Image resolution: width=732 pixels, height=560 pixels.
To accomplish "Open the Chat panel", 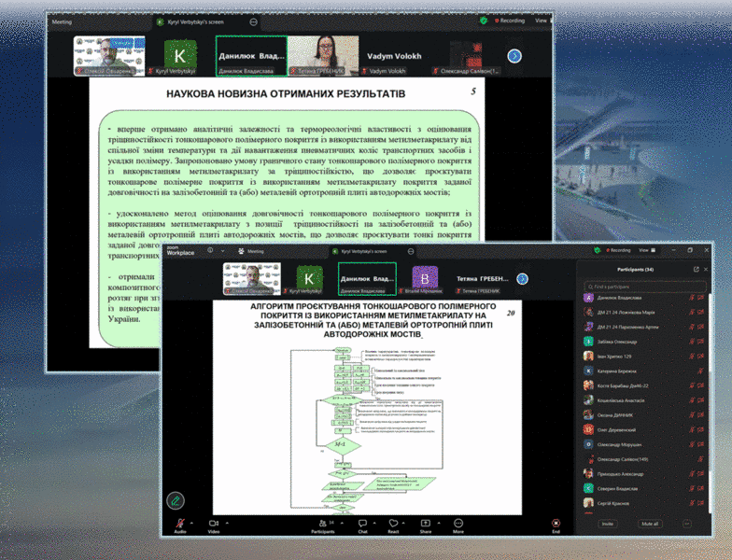I will pos(362,524).
